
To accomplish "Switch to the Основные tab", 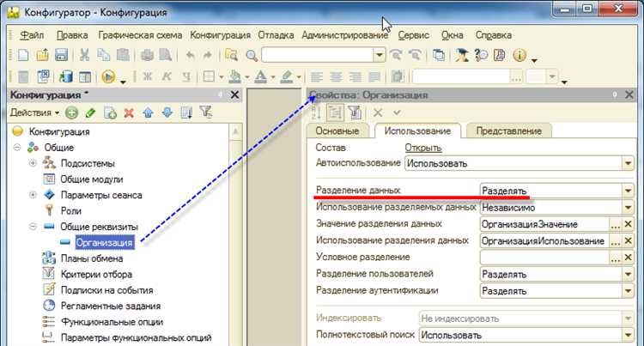I will (x=337, y=131).
